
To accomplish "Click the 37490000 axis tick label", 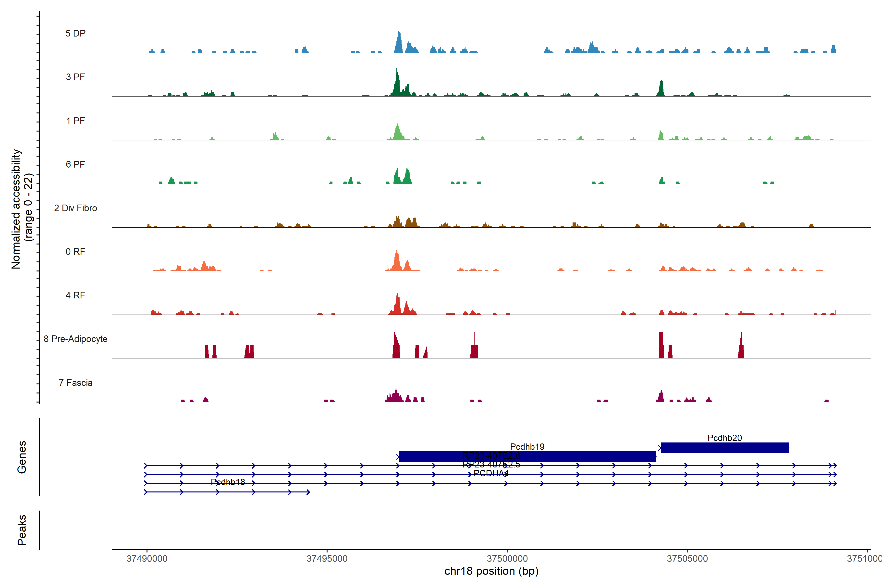I will pos(147,559).
